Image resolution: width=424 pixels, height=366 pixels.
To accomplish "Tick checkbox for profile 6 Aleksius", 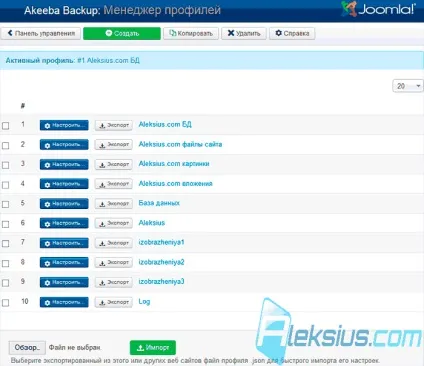I will (6, 224).
